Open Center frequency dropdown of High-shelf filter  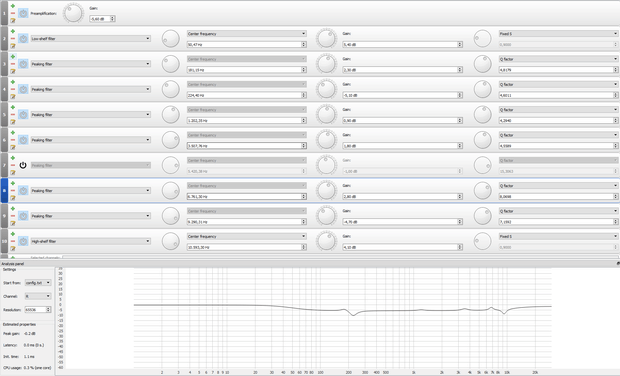pyautogui.click(x=247, y=236)
